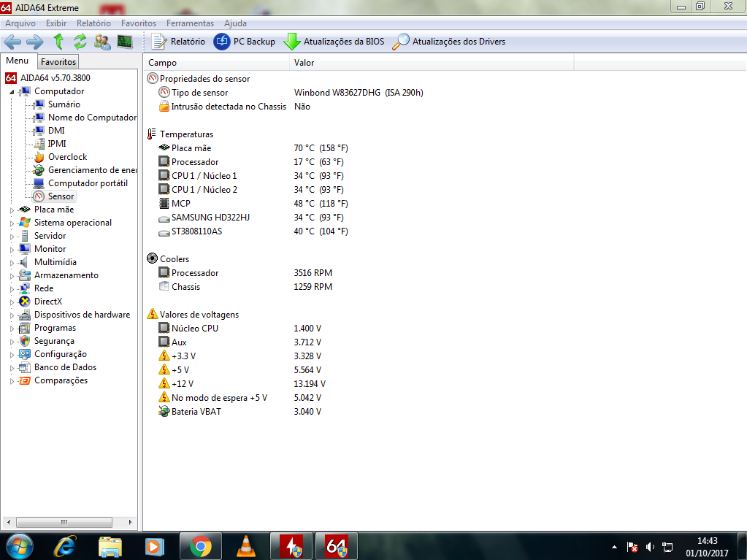Go up one level with green arrow
Screen dimensions: 747x560
(x=58, y=42)
